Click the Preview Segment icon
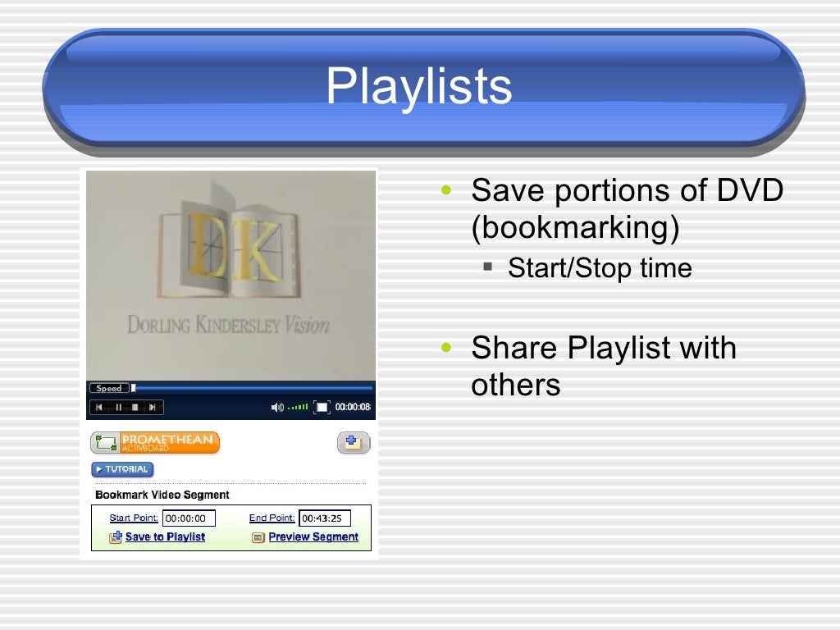Image resolution: width=840 pixels, height=630 pixels. coord(258,537)
